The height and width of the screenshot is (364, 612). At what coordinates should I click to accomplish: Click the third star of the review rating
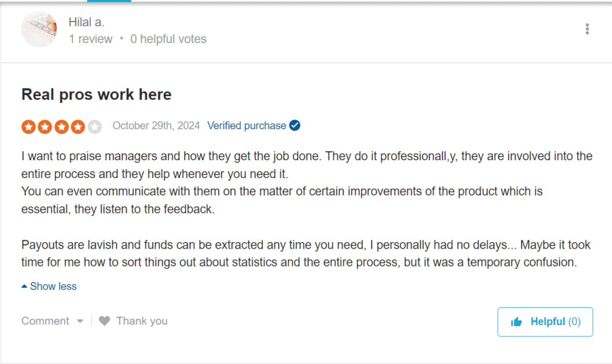coord(61,126)
